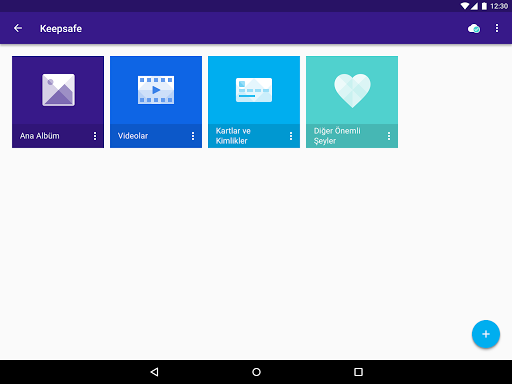Image resolution: width=512 pixels, height=384 pixels.
Task: Select the Kartlar ve Kimlikler label
Action: (x=233, y=136)
